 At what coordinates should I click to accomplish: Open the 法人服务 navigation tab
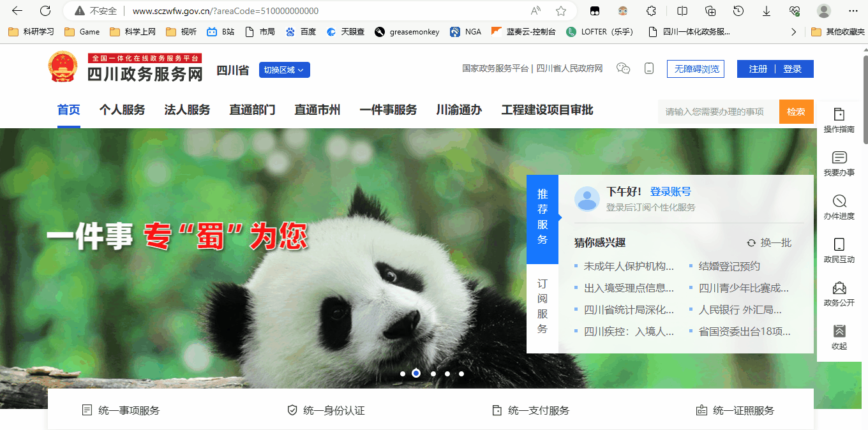pos(187,110)
